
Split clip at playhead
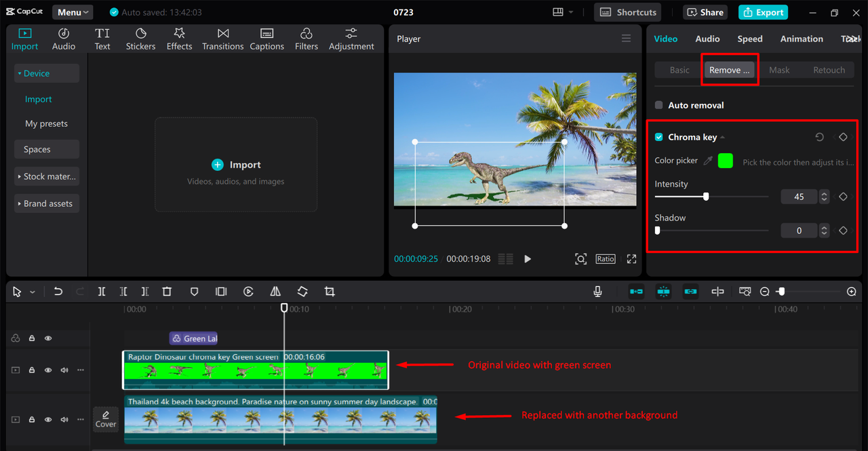101,292
